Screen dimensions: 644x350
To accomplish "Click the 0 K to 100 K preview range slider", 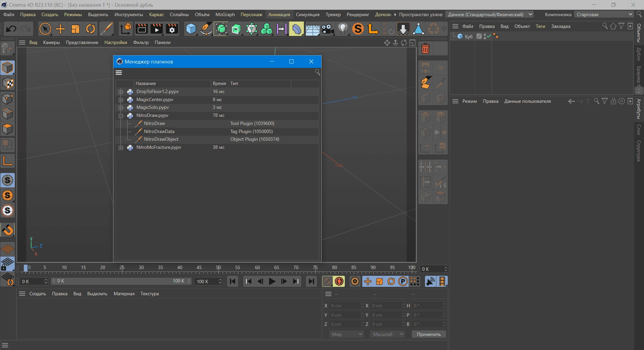I will click(x=121, y=281).
